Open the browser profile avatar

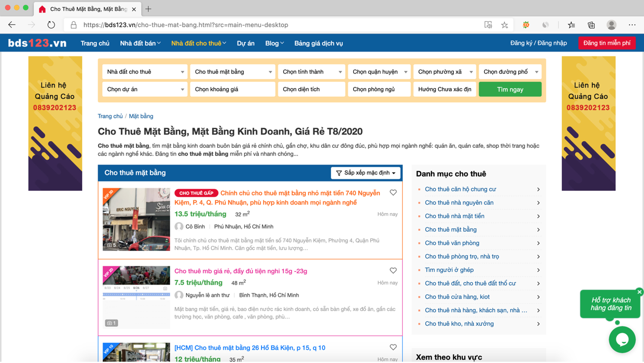coord(611,25)
